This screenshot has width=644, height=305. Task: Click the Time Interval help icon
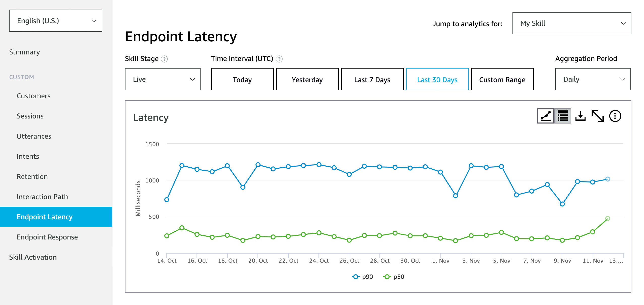point(279,59)
